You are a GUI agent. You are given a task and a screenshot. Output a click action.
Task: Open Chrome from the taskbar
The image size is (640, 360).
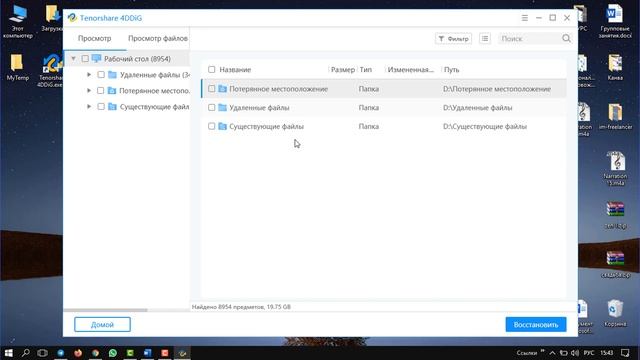click(x=95, y=353)
